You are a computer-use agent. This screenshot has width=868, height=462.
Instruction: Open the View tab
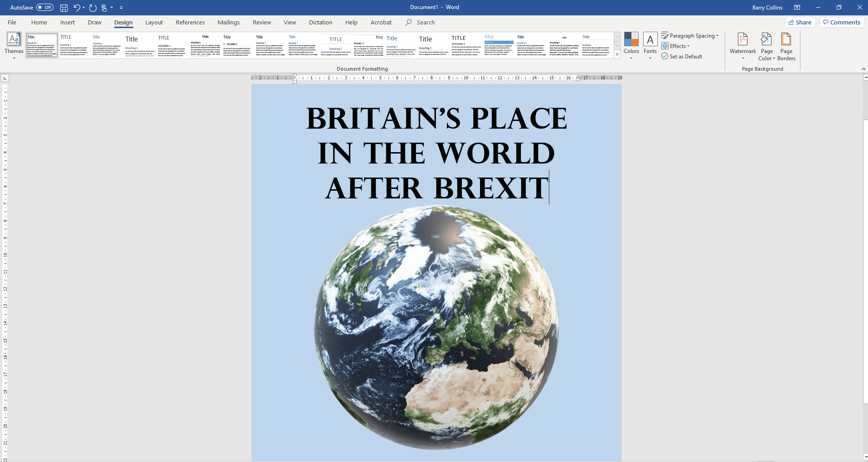tap(290, 22)
